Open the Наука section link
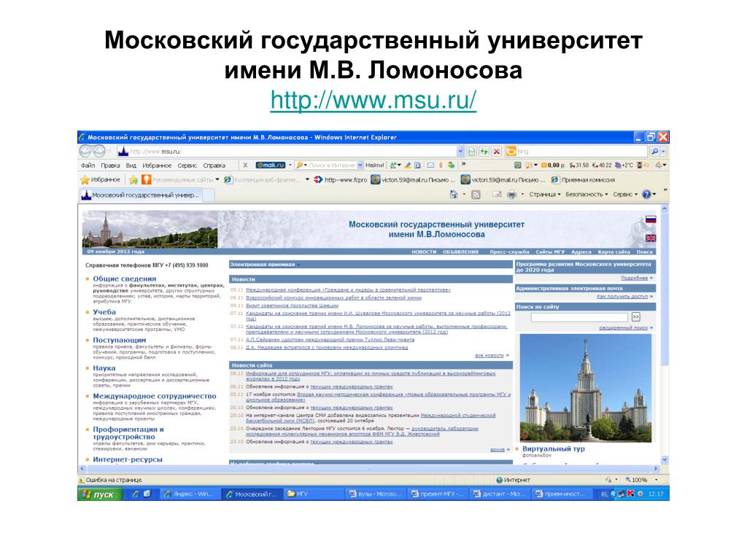747x560 pixels. (104, 368)
